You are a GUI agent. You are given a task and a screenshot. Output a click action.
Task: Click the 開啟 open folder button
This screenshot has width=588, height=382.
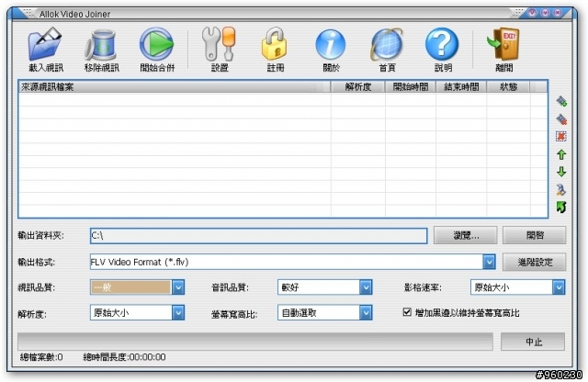click(x=535, y=235)
